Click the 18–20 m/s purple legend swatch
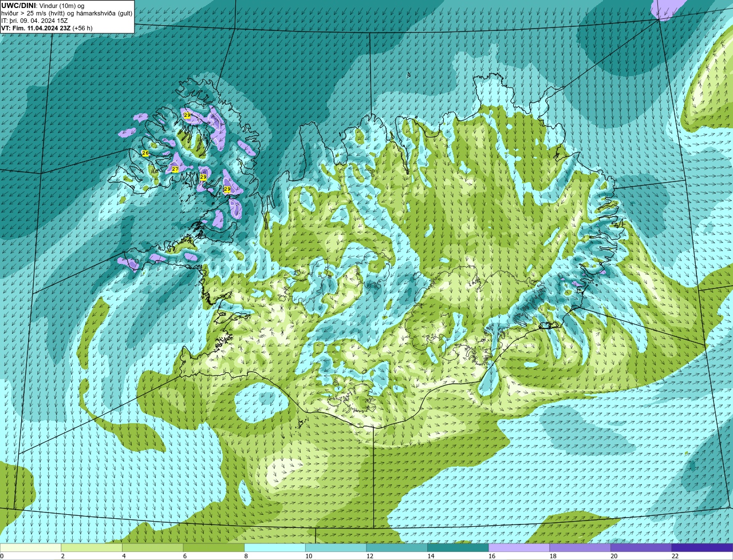The width and height of the screenshot is (733, 560). tap(580, 547)
